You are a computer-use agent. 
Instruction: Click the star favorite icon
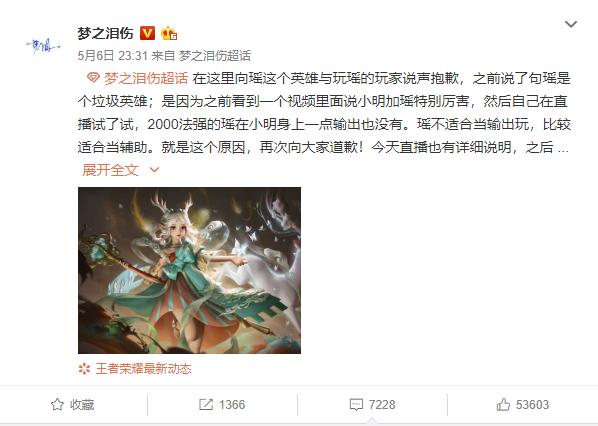(57, 404)
